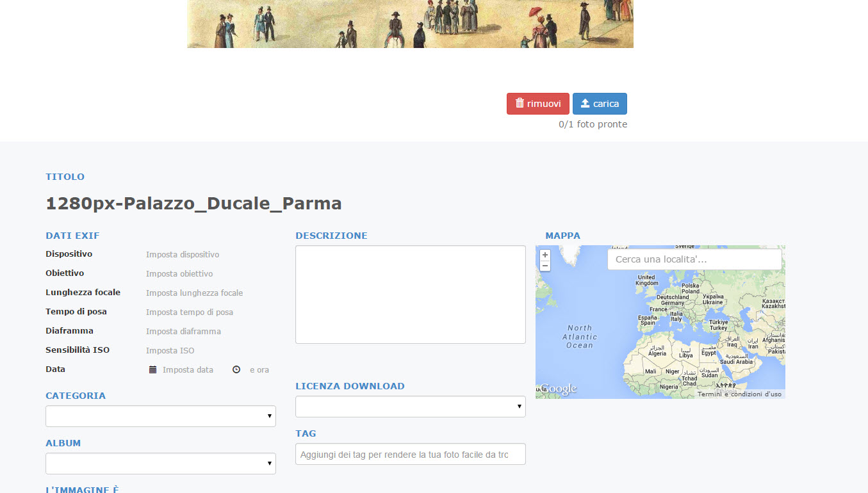Click the Lunghezza focale label

(x=83, y=293)
